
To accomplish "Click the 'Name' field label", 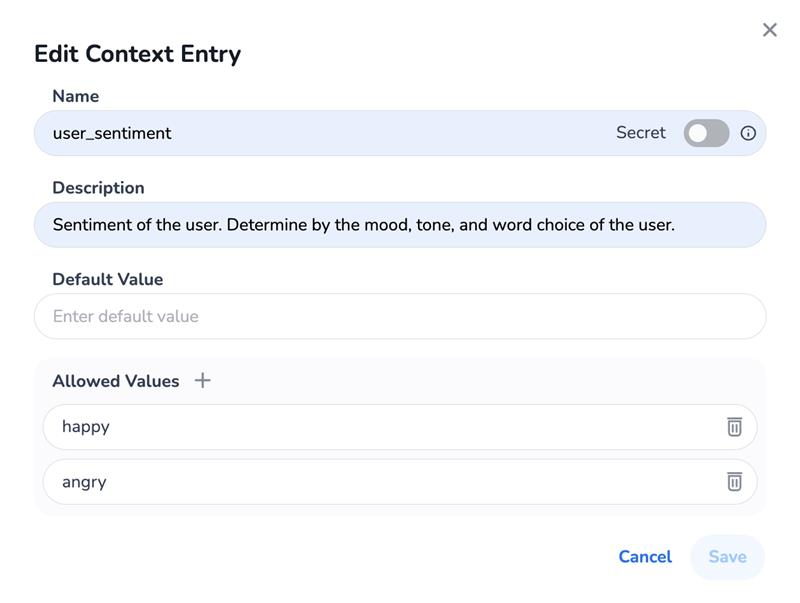I will click(75, 96).
